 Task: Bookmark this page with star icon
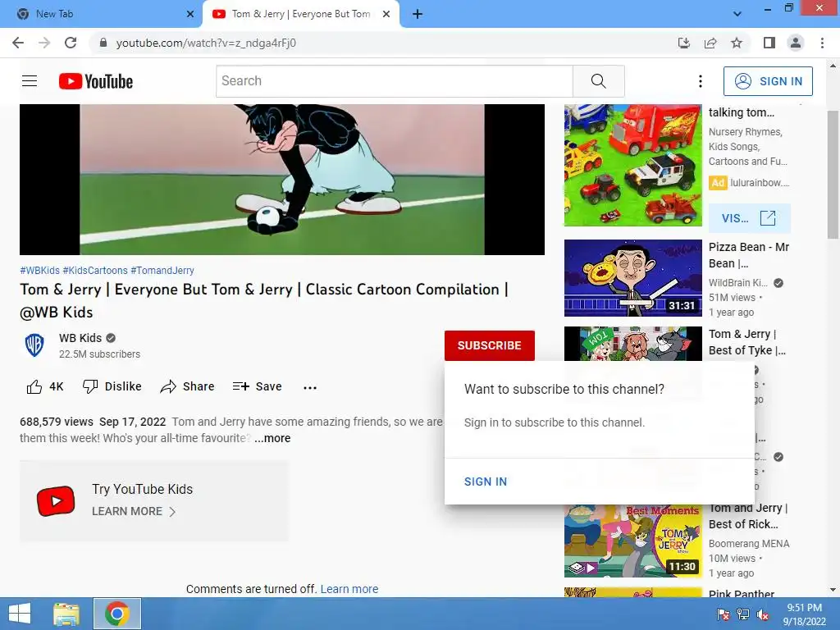737,43
